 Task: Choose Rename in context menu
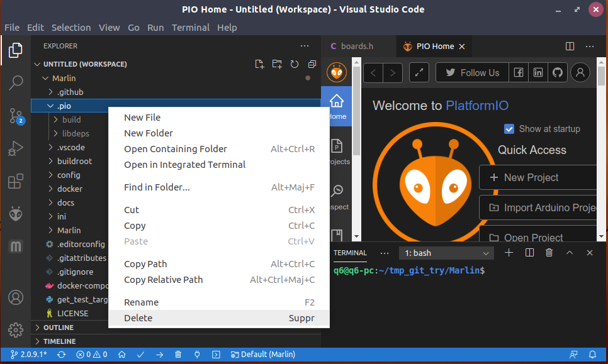pyautogui.click(x=219, y=302)
